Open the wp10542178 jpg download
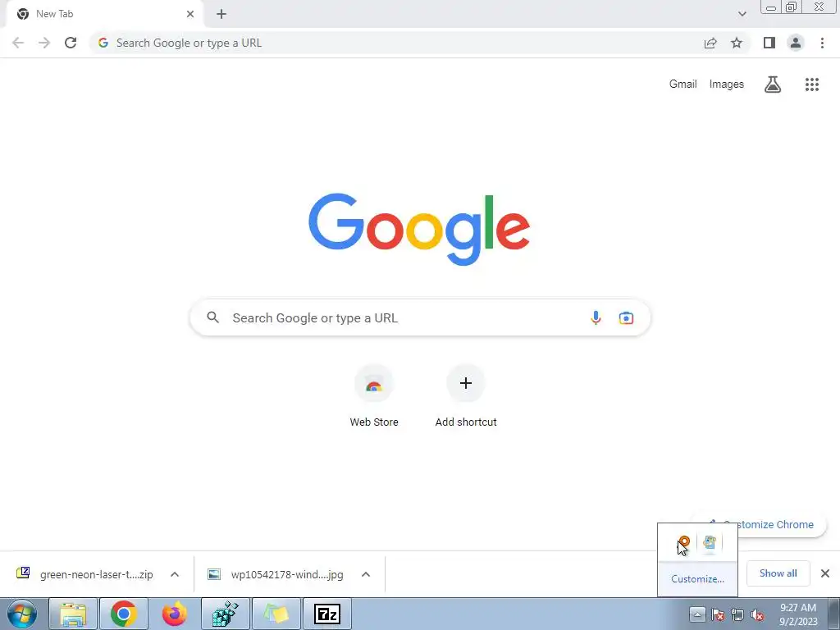 [276, 574]
